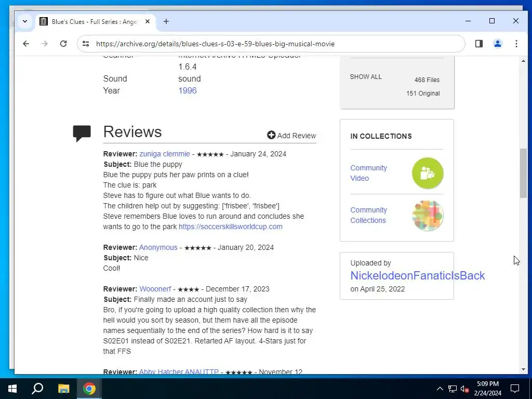This screenshot has height=399, width=532.
Task: Open reviewer Wooonerf profile link
Action: click(x=155, y=289)
